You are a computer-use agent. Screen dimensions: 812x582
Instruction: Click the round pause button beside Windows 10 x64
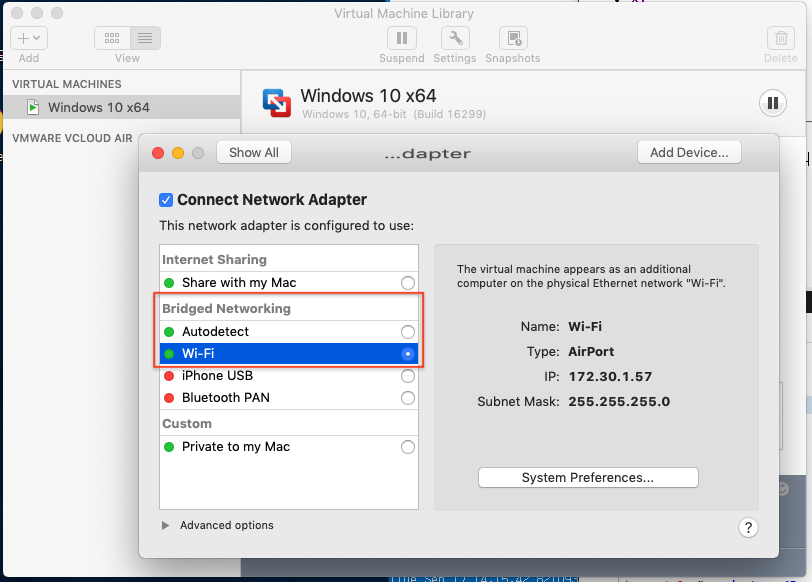tap(773, 103)
